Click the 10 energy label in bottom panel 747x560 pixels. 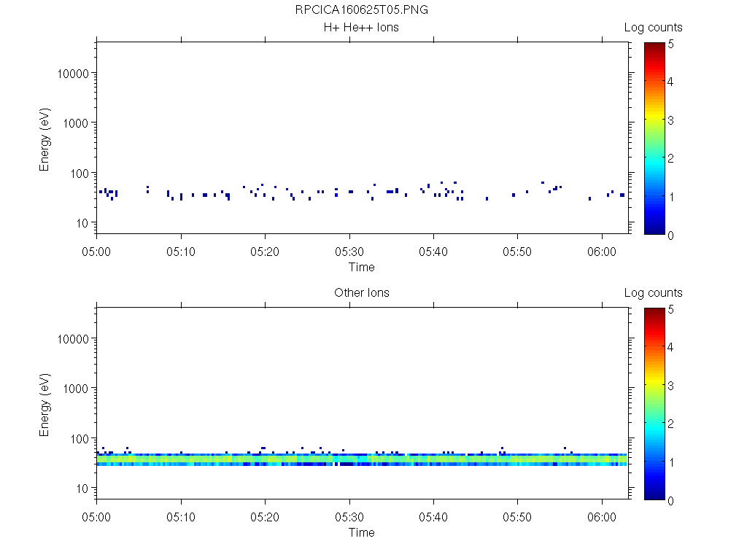click(82, 489)
